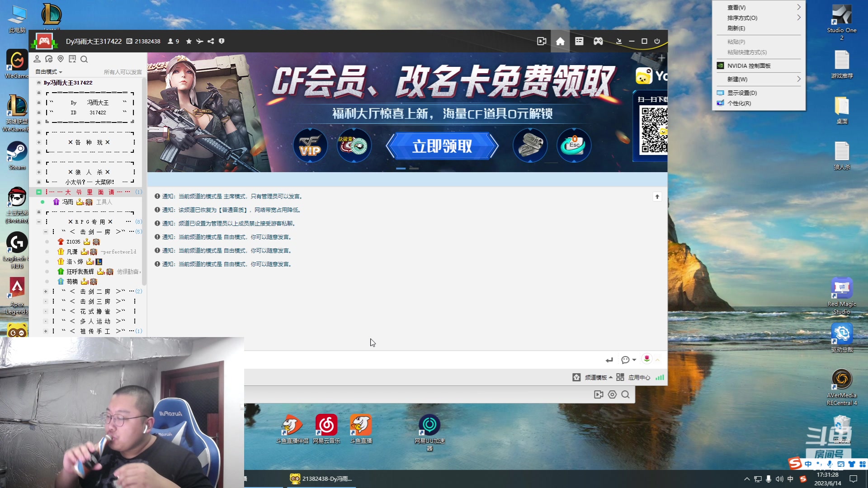Open the contacts profile icon in sidebar

[x=37, y=59]
